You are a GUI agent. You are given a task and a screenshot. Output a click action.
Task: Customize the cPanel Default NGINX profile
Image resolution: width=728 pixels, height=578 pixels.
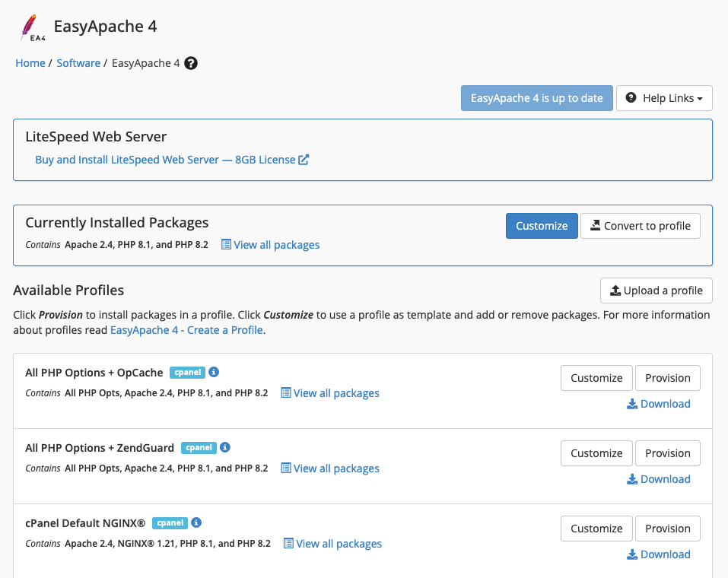pos(596,529)
